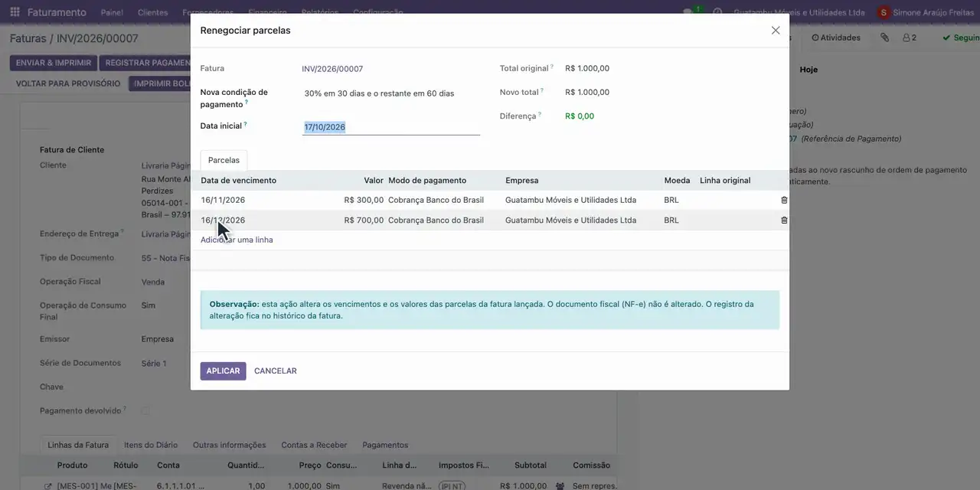
Task: Click the Seguindo follow button
Action: 961,38
